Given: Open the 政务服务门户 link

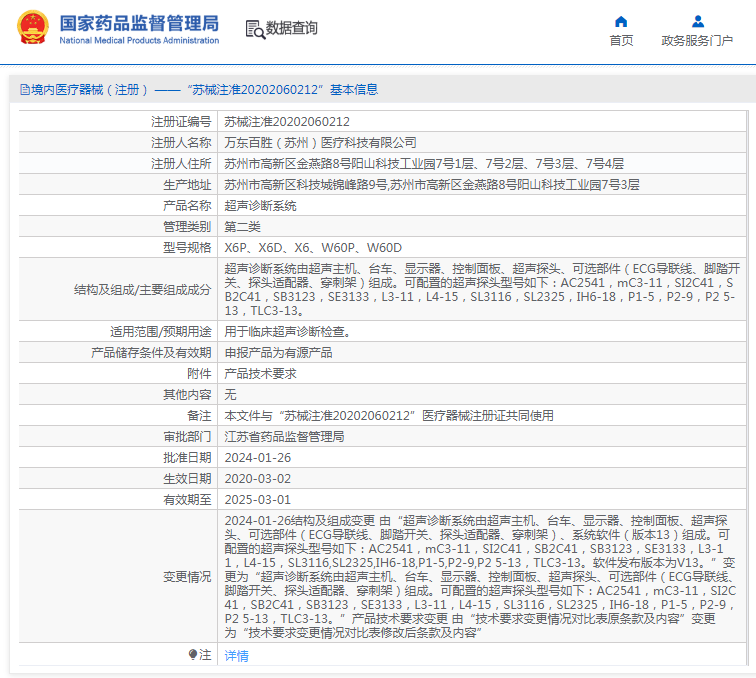Looking at the screenshot, I should coord(697,41).
